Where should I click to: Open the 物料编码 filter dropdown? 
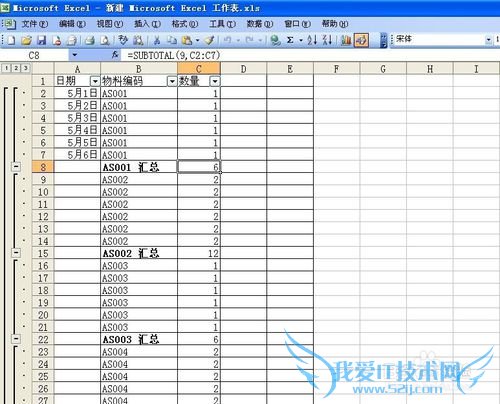pyautogui.click(x=172, y=81)
